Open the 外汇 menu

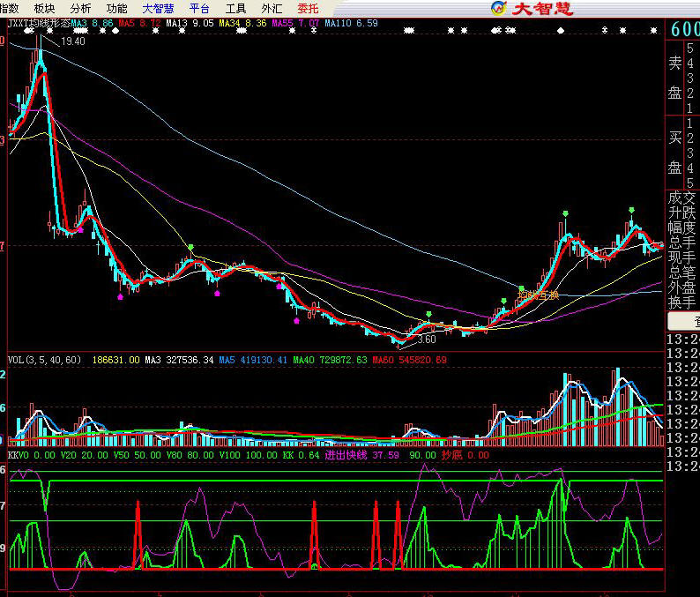pyautogui.click(x=272, y=8)
